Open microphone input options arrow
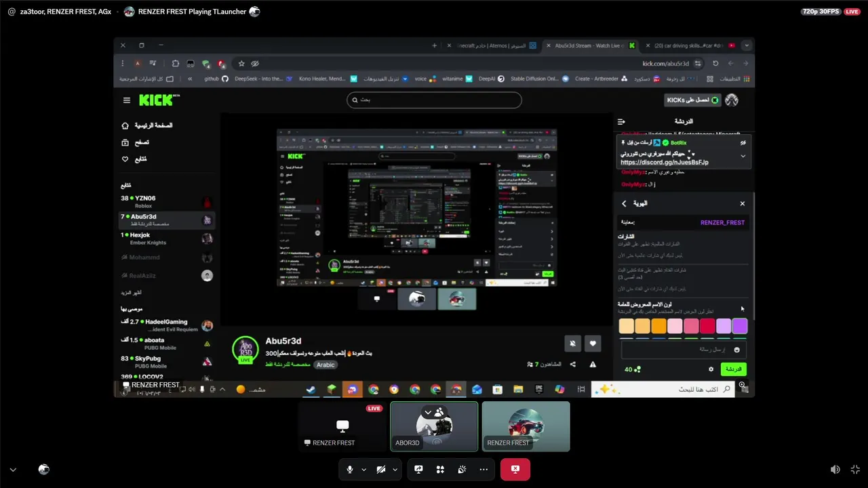The image size is (868, 488). point(363,470)
